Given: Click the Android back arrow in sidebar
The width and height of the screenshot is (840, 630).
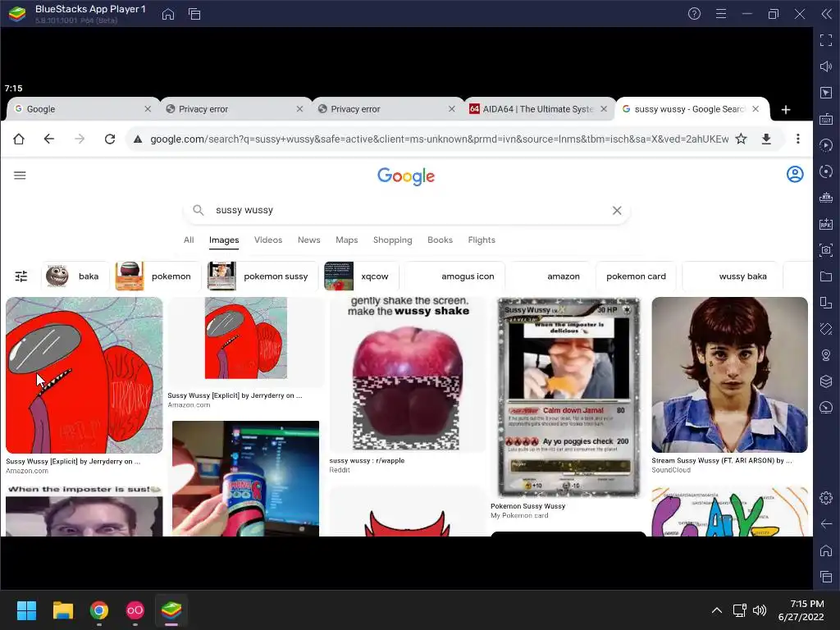Looking at the screenshot, I should click(826, 524).
